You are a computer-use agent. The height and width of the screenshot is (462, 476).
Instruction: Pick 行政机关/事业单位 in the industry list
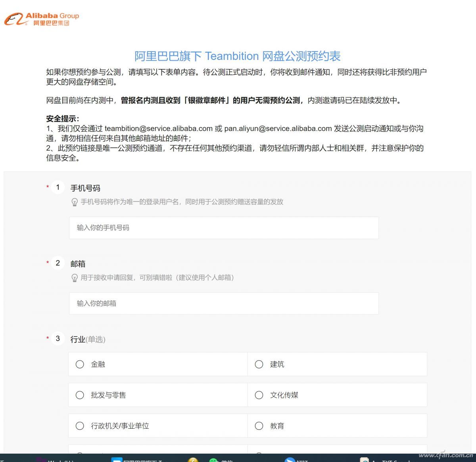point(80,426)
